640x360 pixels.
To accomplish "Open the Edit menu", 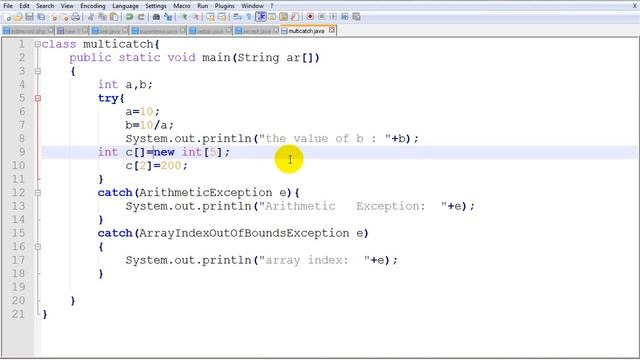I will click(x=24, y=6).
